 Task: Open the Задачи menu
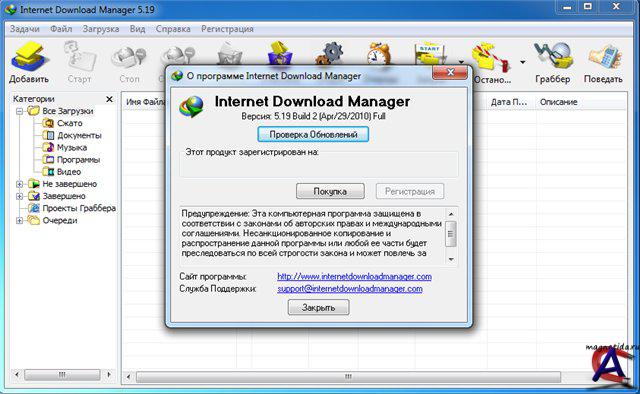pyautogui.click(x=24, y=29)
